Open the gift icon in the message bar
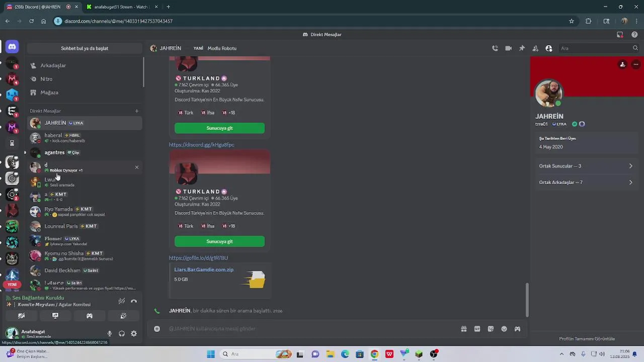644x362 pixels. point(464,329)
